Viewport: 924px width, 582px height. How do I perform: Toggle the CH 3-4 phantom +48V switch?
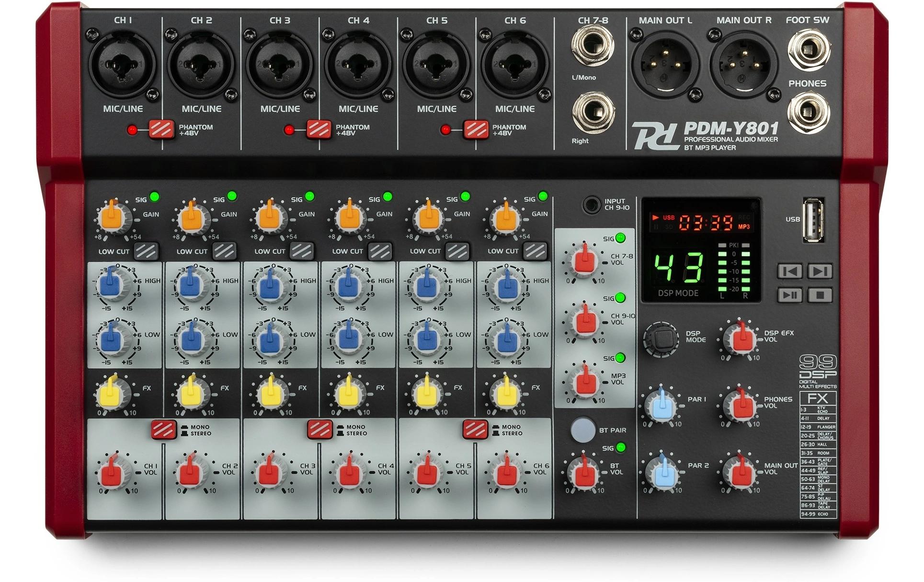coord(319,129)
